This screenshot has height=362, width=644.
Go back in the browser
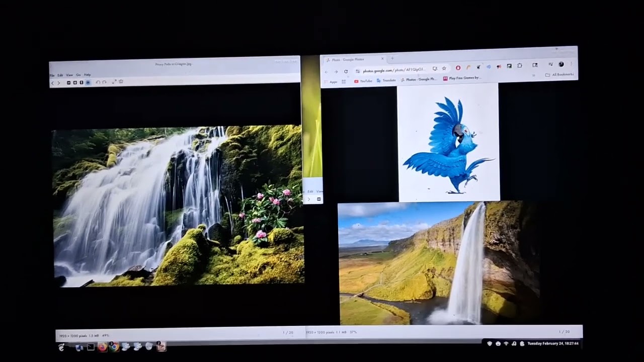click(x=327, y=72)
